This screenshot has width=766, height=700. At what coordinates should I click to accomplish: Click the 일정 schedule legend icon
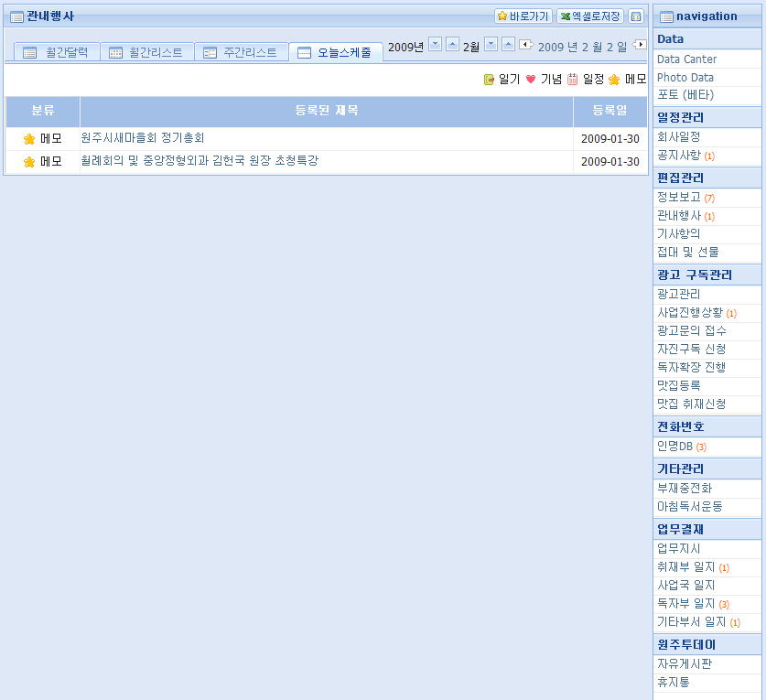(x=572, y=80)
